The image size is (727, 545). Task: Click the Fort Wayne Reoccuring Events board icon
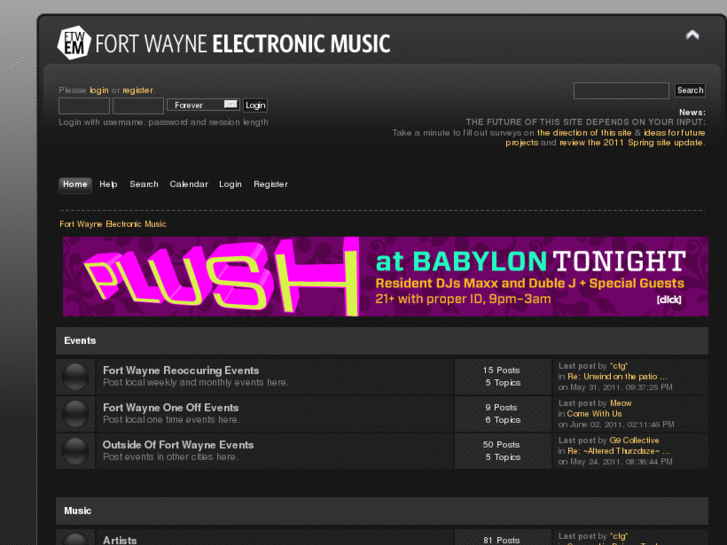coord(75,377)
